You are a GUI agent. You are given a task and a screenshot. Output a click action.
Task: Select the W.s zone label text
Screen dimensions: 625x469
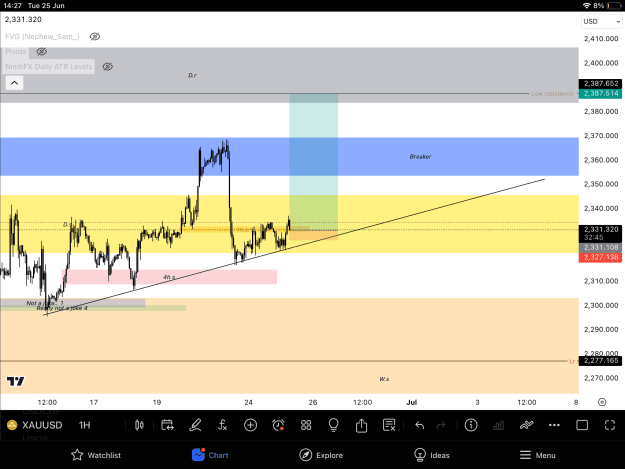(384, 379)
